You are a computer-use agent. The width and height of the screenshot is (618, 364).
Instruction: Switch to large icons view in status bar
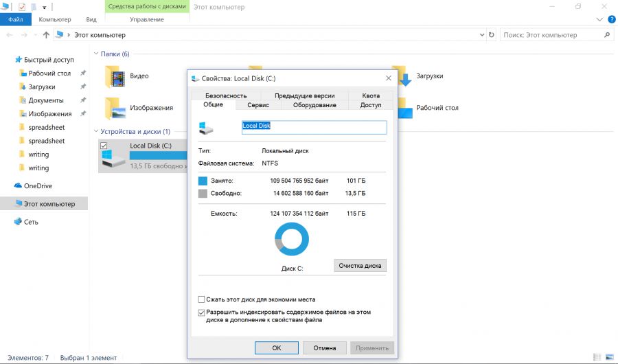click(x=609, y=358)
